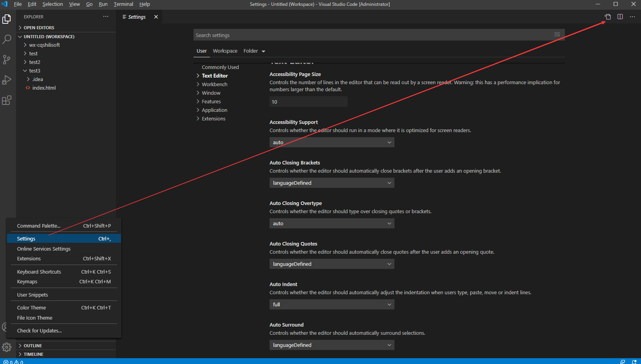The image size is (641, 364).
Task: Click the VS Code logo icon
Action: pyautogui.click(x=5, y=4)
